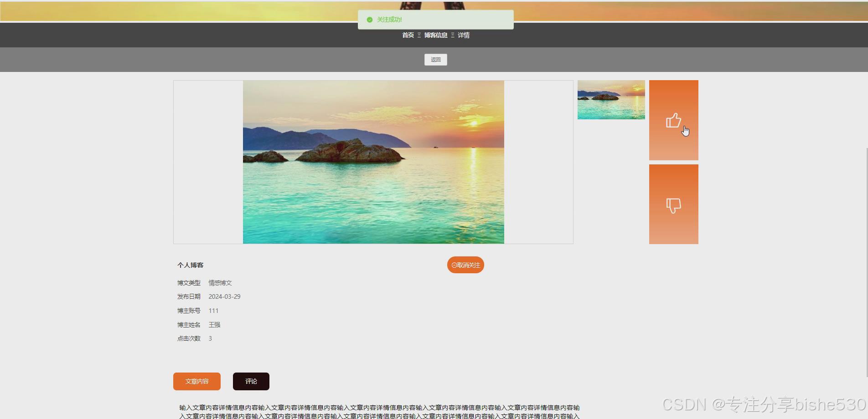The height and width of the screenshot is (419, 868).
Task: Click the 博文类型 label
Action: point(189,283)
